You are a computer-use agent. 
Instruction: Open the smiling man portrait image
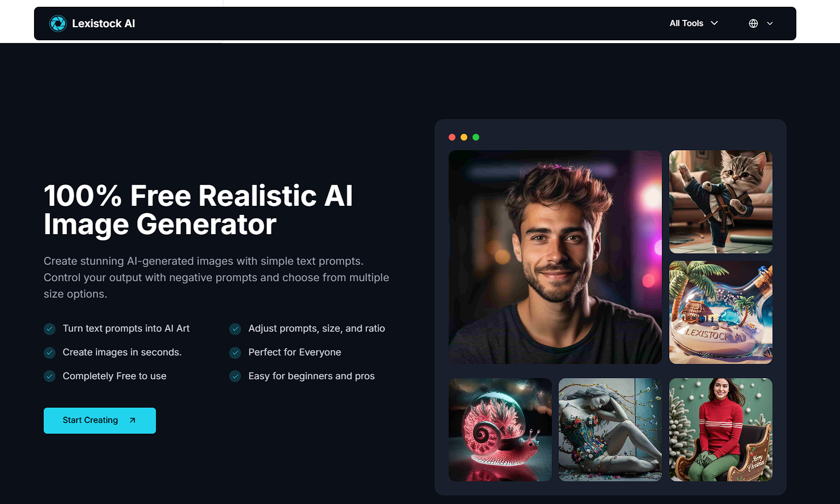coord(555,257)
